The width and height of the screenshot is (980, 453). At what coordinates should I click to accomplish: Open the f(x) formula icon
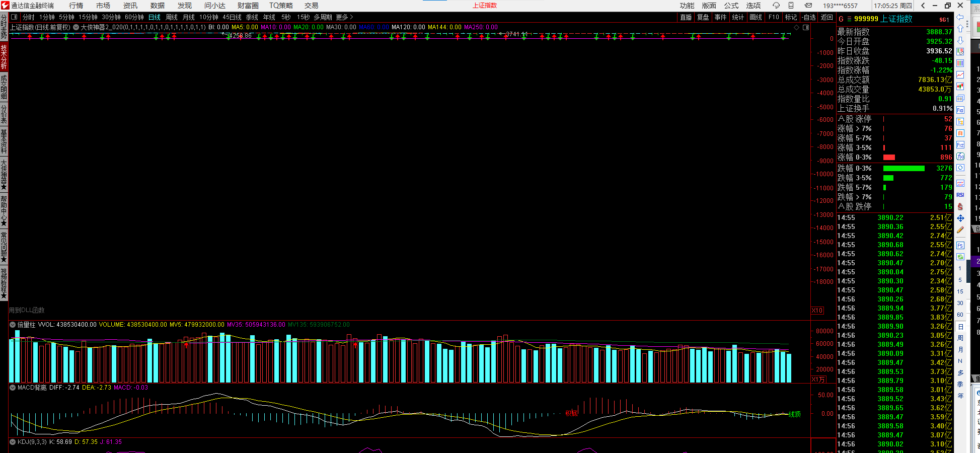tap(960, 157)
